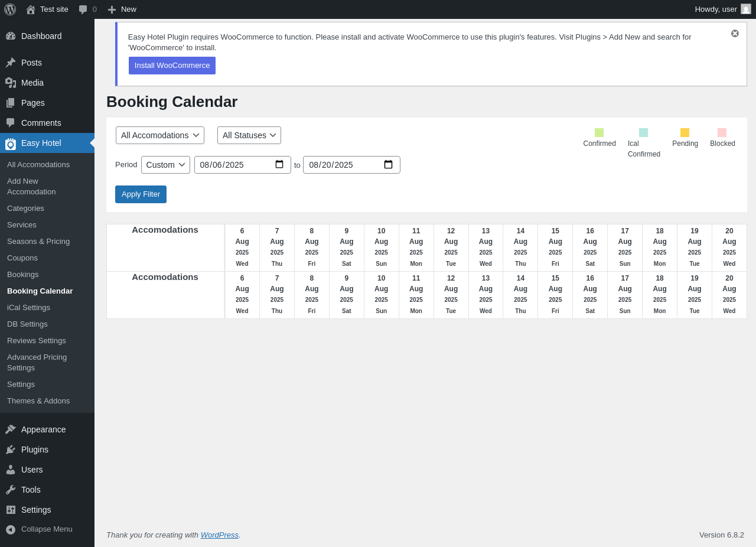Click the Media icon in sidebar
The image size is (756, 547).
coord(11,83)
